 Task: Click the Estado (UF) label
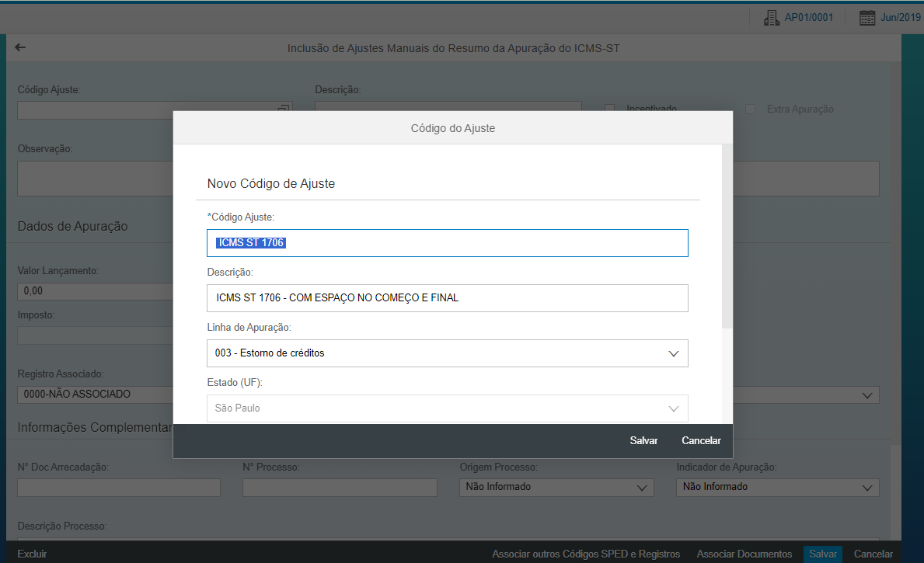pos(235,383)
